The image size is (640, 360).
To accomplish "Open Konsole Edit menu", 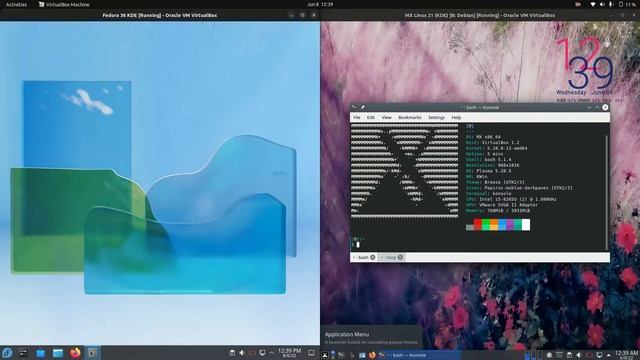I will point(371,118).
